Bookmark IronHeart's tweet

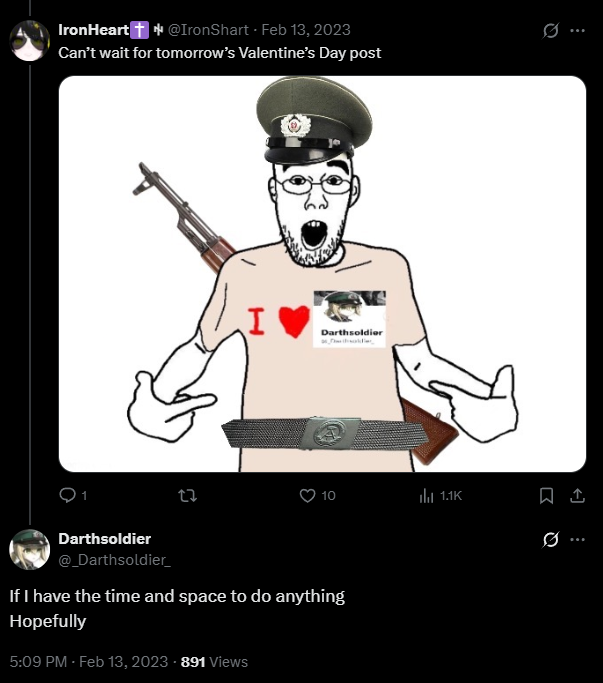pyautogui.click(x=546, y=496)
